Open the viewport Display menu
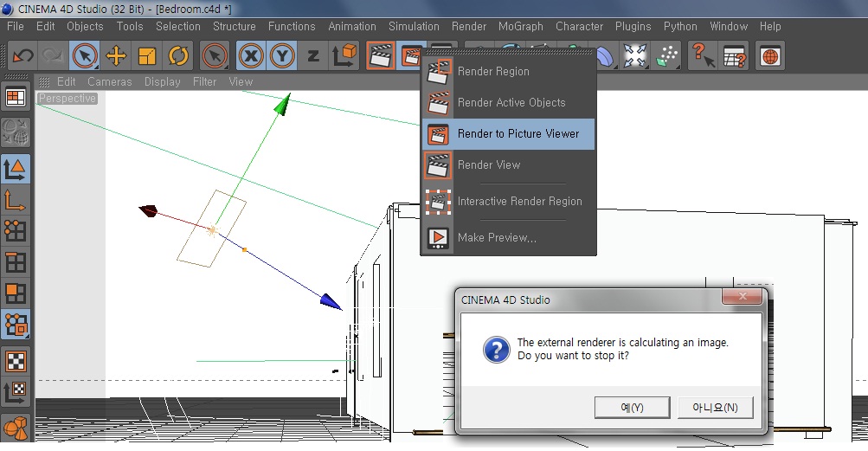Image resolution: width=868 pixels, height=451 pixels. [x=162, y=82]
